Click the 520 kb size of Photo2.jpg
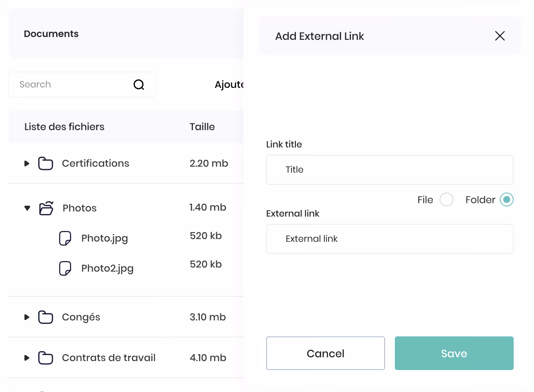This screenshot has height=392, width=534. tap(206, 264)
